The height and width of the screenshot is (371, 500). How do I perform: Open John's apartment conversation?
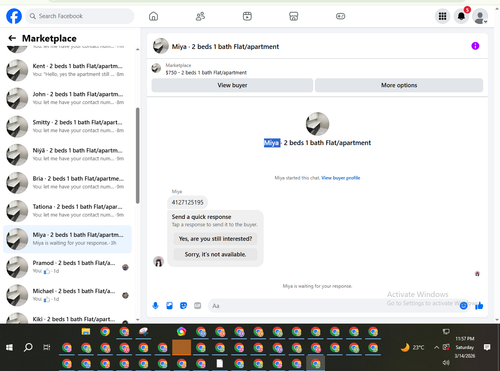point(67,98)
